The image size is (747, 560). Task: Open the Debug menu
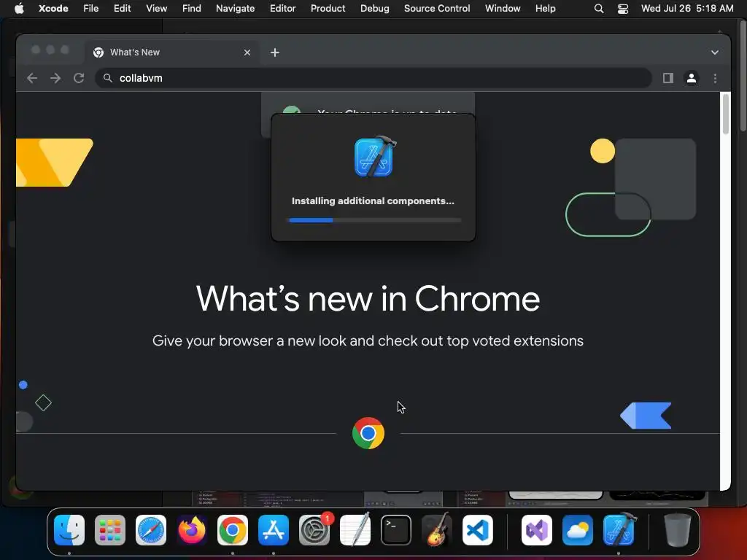(374, 9)
